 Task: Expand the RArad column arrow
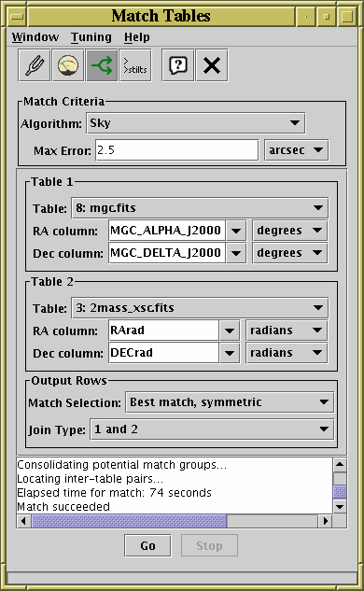[229, 331]
